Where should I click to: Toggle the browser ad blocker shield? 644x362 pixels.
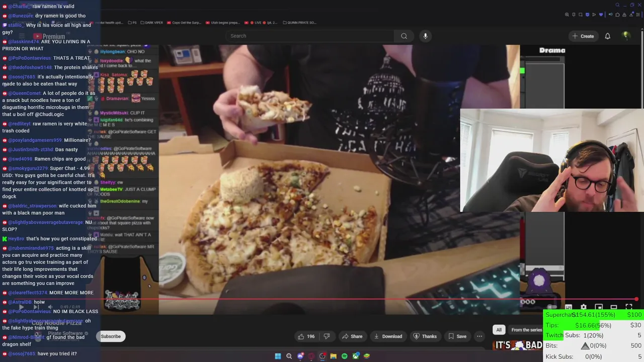[587, 15]
